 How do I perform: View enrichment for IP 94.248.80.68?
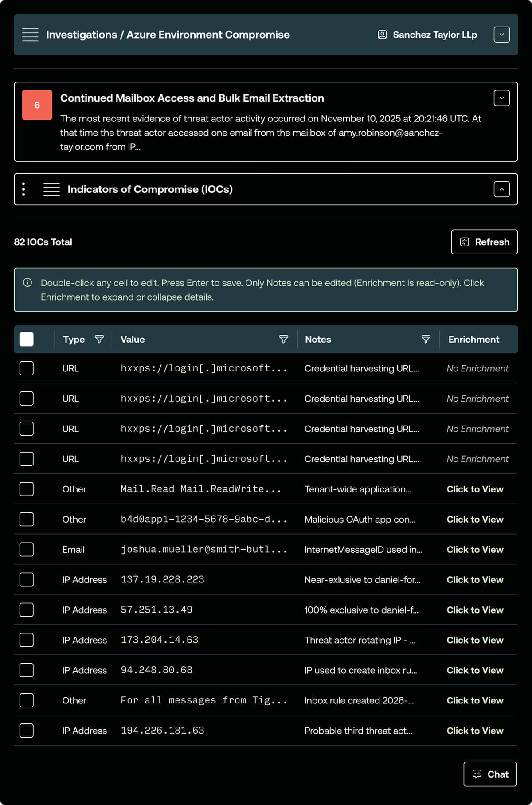(x=475, y=670)
